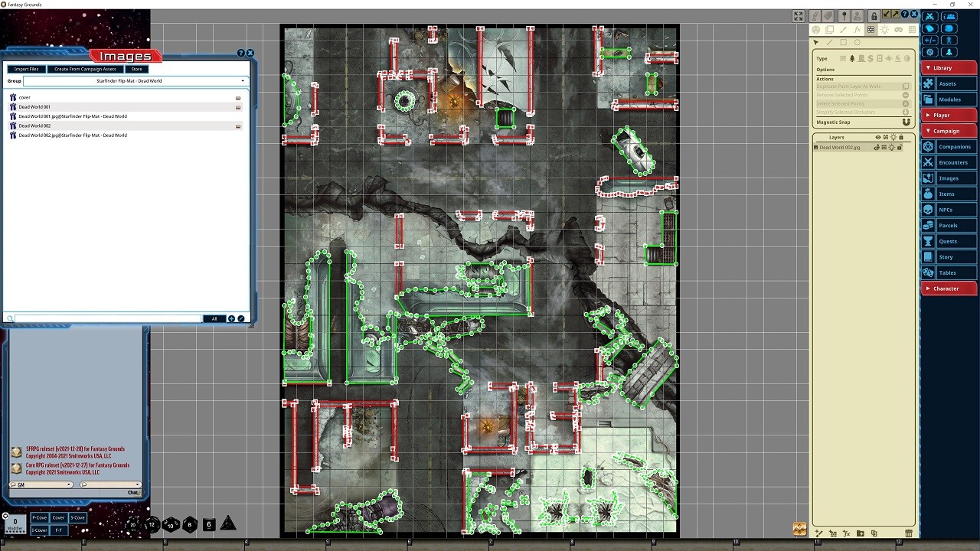Screen dimensions: 980x551
Task: Select the rectangle drawing tool
Action: click(844, 42)
